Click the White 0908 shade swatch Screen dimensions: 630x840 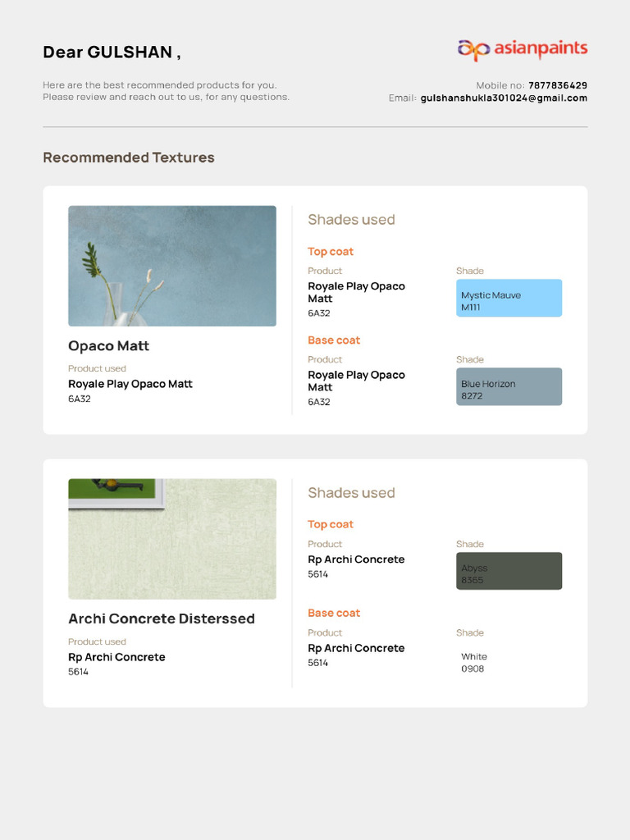[509, 660]
